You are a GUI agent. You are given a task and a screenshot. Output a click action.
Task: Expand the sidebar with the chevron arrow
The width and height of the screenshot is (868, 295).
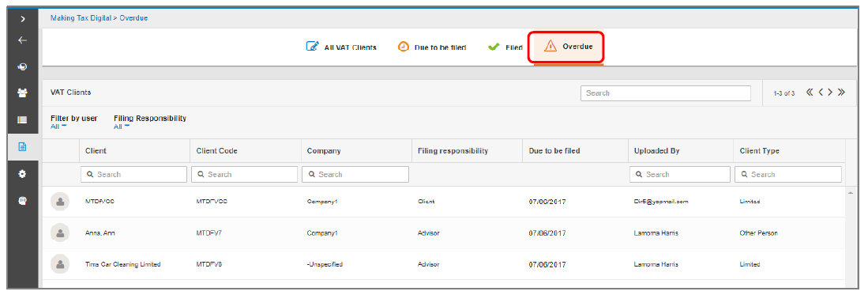click(x=23, y=19)
